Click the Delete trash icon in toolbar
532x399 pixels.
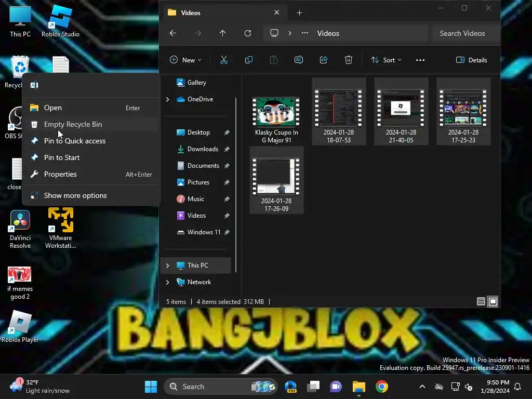[349, 60]
